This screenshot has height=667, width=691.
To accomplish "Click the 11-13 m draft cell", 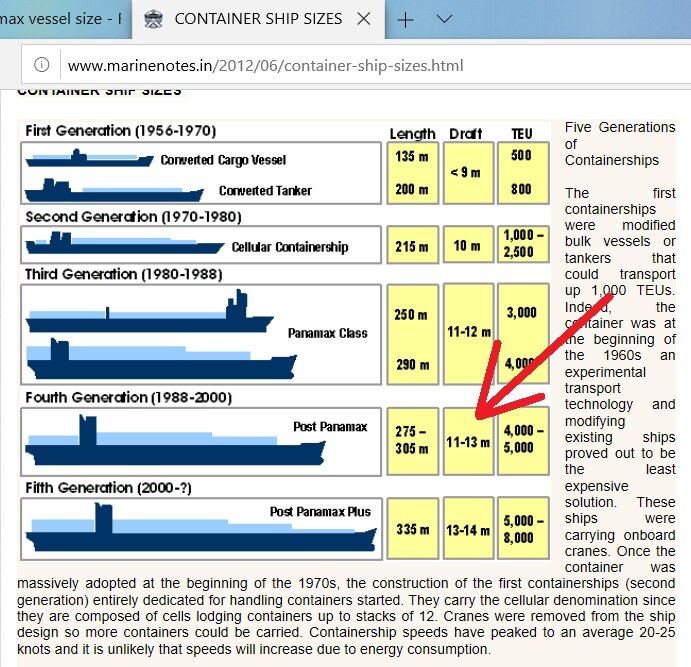I will (x=467, y=440).
